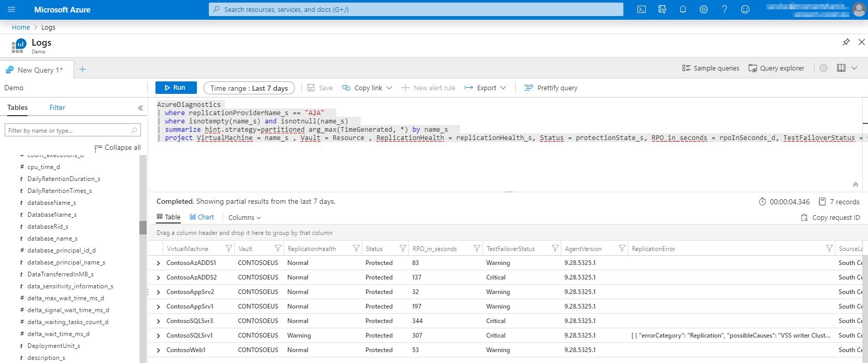Open the feedback smiley icon
Screen dimensions: 868x363
(x=745, y=9)
